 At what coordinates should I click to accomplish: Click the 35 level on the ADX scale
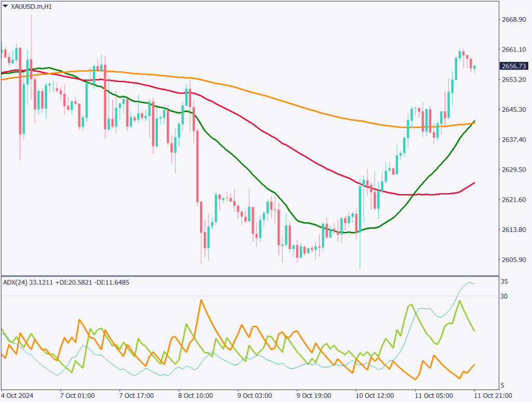point(504,281)
